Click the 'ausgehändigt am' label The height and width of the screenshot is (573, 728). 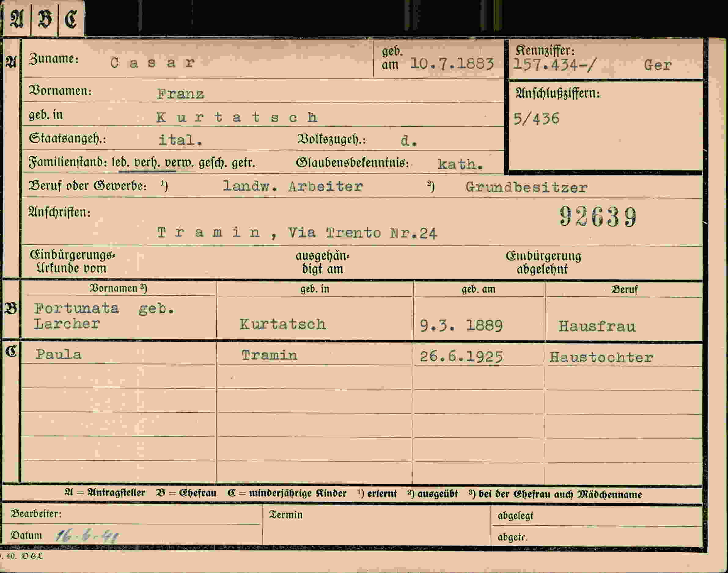coord(322,262)
